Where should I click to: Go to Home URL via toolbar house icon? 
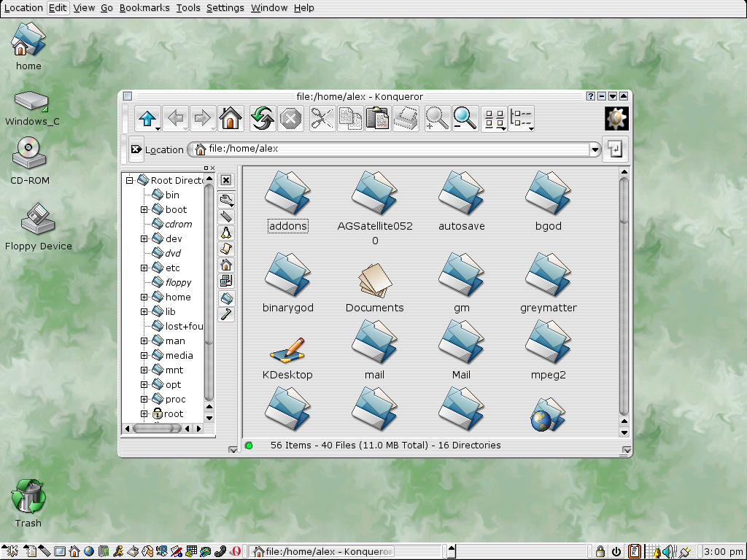231,119
